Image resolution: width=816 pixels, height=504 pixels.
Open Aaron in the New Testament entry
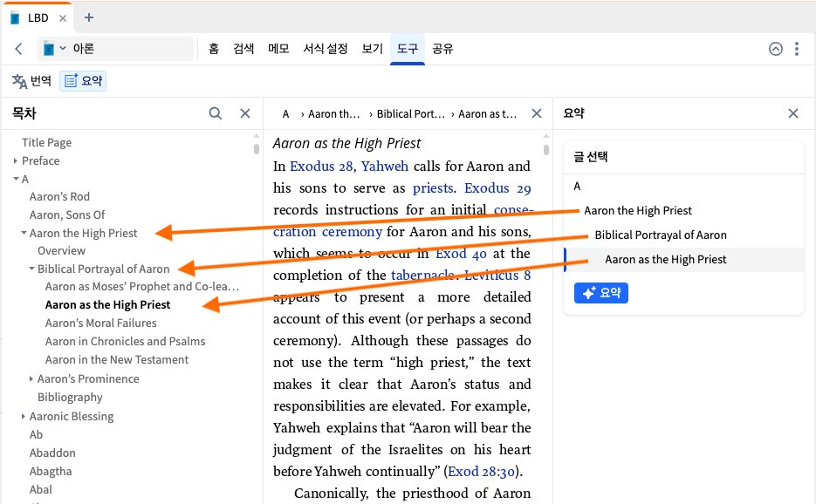[117, 359]
